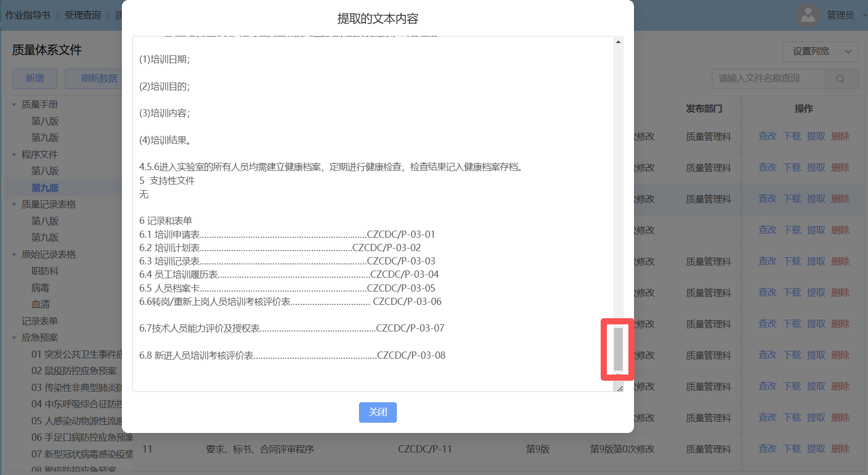Click the 管理员 user avatar icon
The image size is (868, 475).
(808, 15)
